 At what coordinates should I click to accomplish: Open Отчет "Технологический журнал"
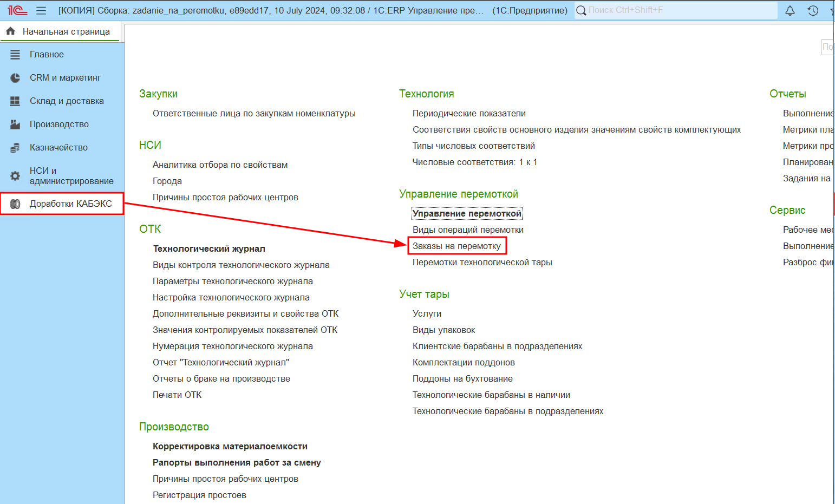pos(221,363)
